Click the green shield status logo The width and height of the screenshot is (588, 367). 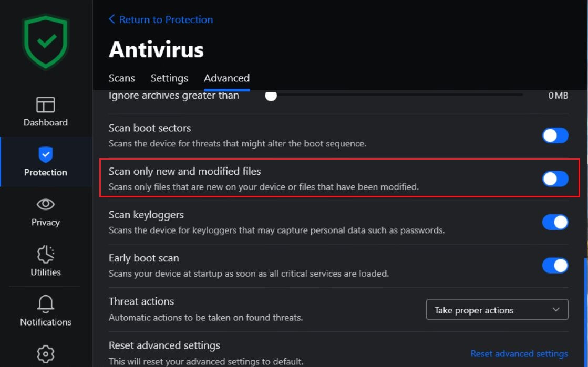46,42
